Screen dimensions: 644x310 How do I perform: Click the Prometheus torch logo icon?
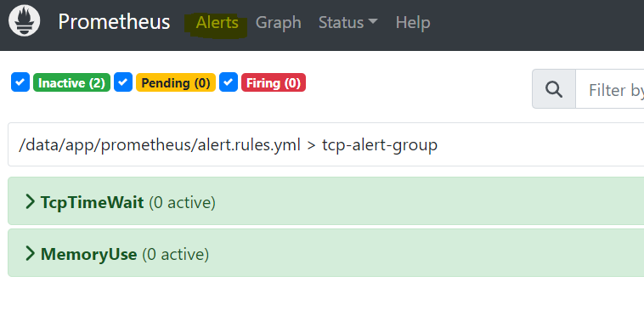coord(25,20)
